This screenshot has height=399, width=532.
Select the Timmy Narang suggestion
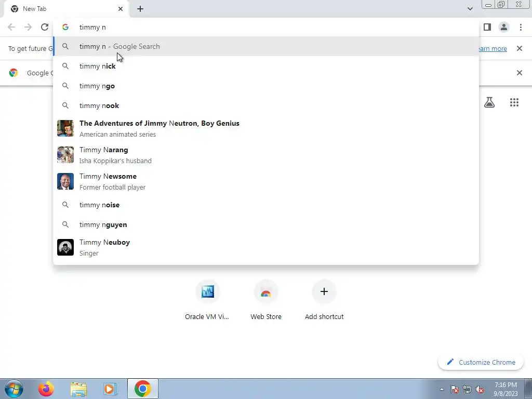266,155
